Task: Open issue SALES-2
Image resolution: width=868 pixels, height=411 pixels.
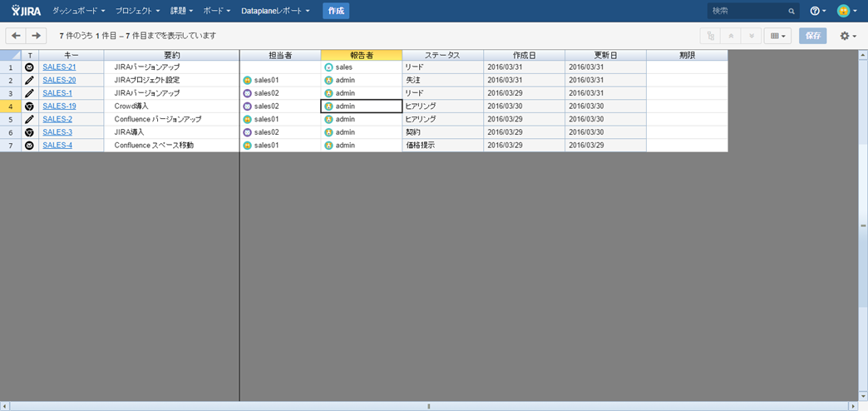Action: coord(57,119)
